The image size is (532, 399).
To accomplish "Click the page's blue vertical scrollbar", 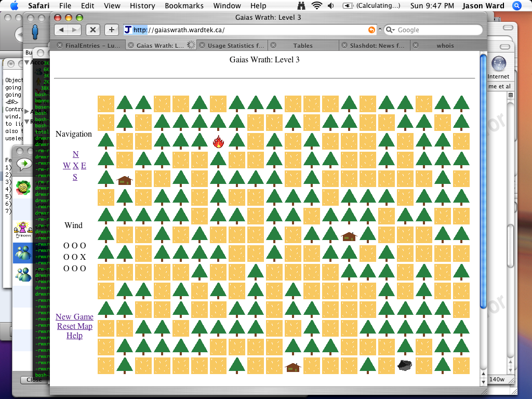I will pos(483,181).
